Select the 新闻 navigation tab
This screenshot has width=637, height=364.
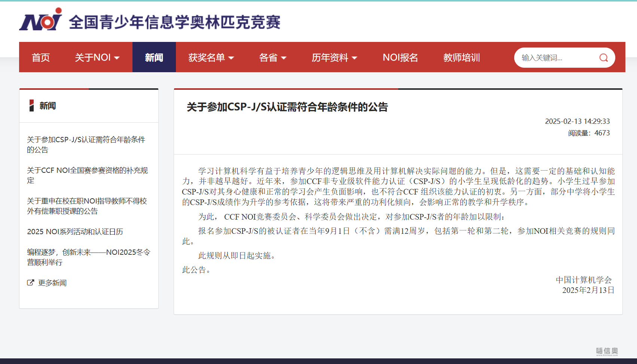154,57
